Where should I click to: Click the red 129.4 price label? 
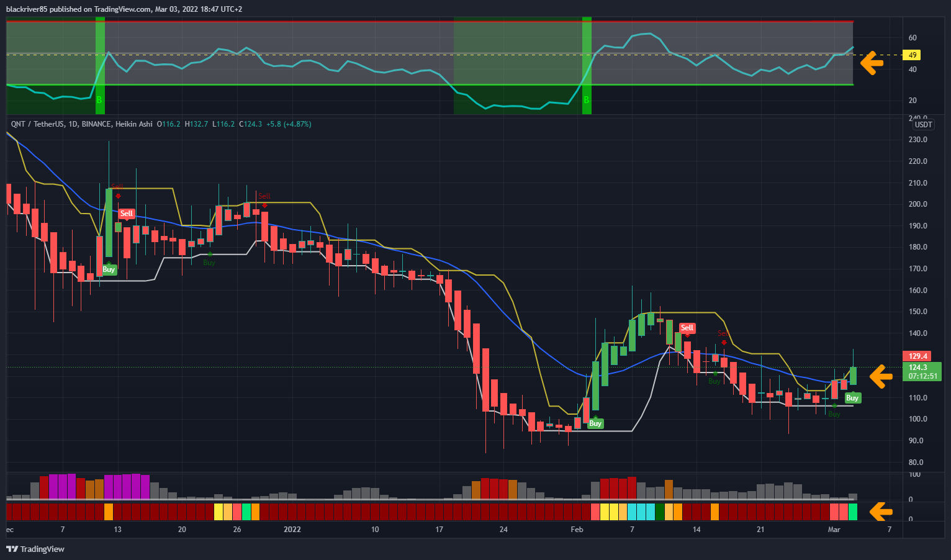click(918, 356)
